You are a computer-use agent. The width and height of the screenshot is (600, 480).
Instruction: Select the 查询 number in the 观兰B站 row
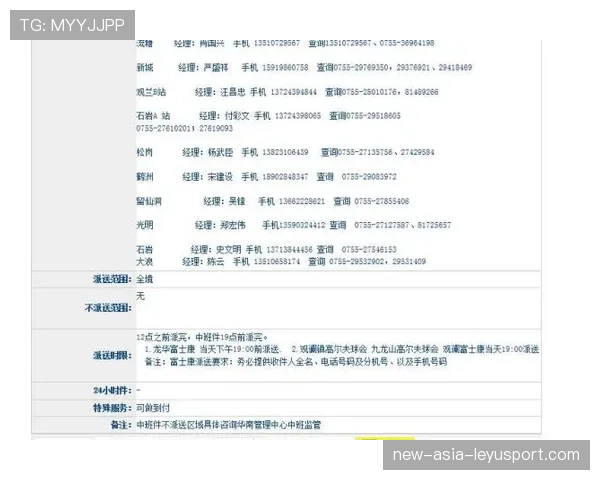(x=390, y=92)
